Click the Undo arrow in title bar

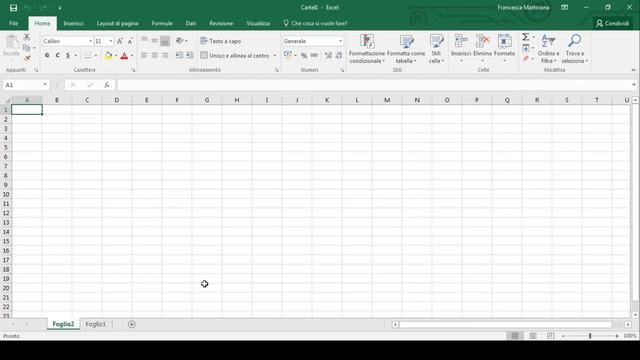pos(27,8)
